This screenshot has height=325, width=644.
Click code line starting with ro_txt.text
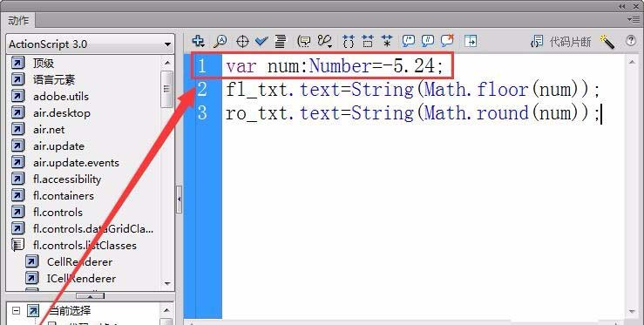tap(413, 113)
